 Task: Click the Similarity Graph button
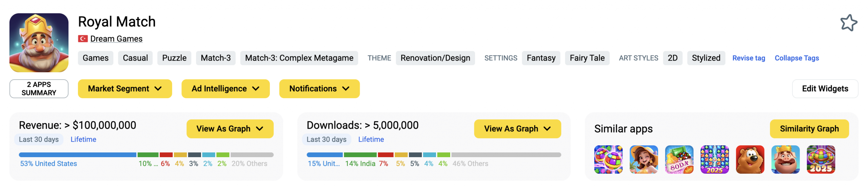[809, 129]
